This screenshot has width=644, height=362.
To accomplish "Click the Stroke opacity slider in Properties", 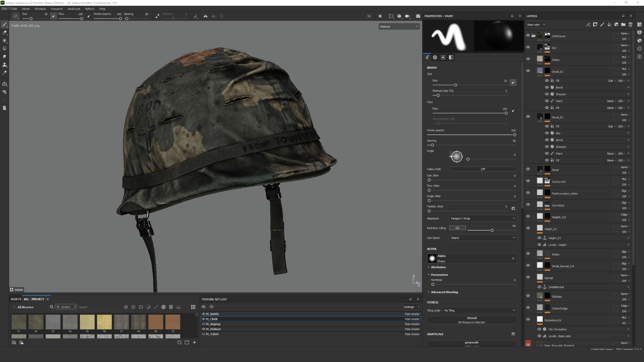I will (471, 135).
